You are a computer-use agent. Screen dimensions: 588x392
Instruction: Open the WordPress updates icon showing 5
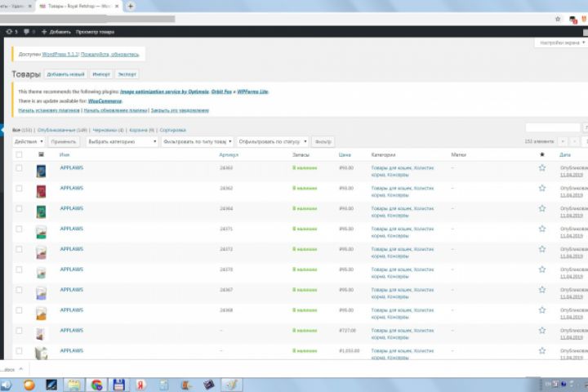11,32
